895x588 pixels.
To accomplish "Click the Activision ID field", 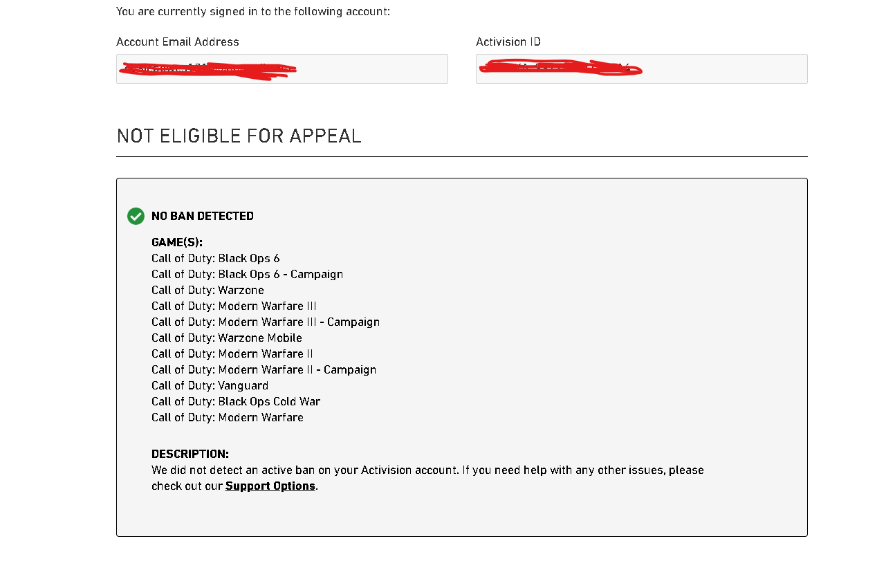I will (641, 69).
